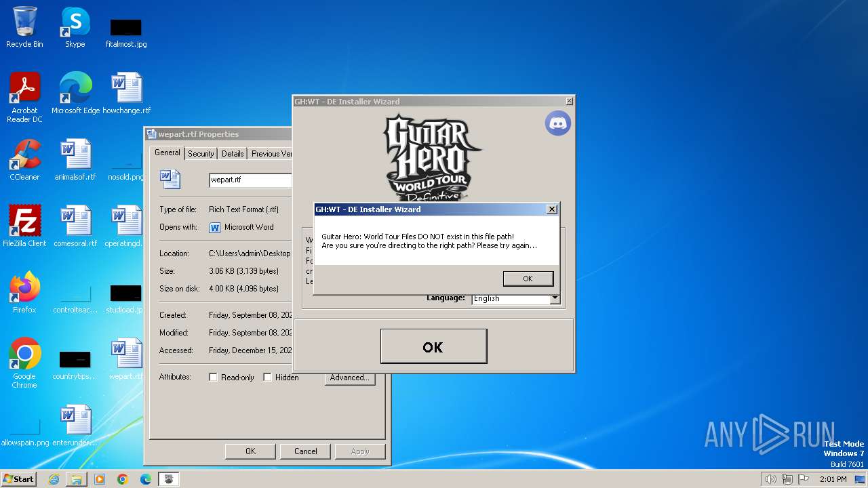This screenshot has width=868, height=488.
Task: Switch to the GH:WT installer taskbar button
Action: pyautogui.click(x=169, y=479)
